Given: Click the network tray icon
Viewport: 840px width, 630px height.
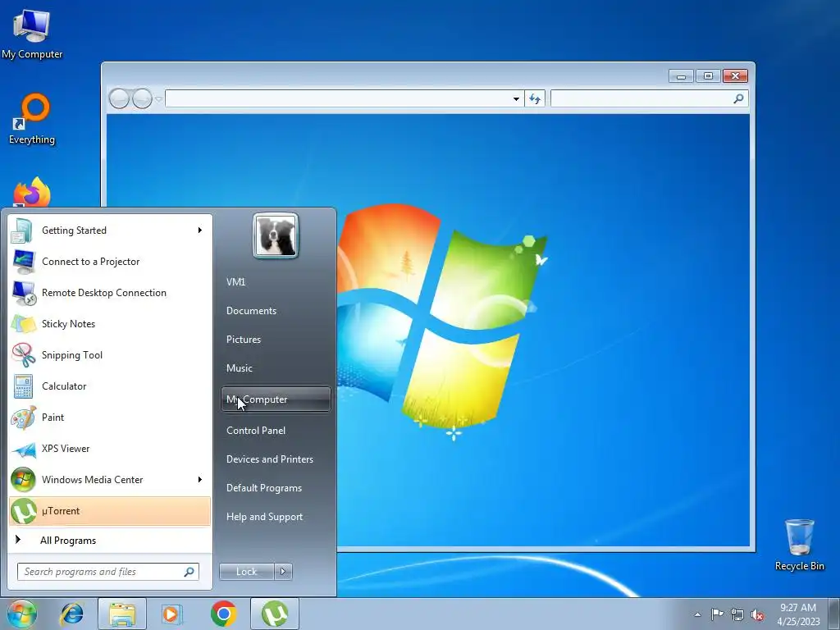Looking at the screenshot, I should point(737,614).
